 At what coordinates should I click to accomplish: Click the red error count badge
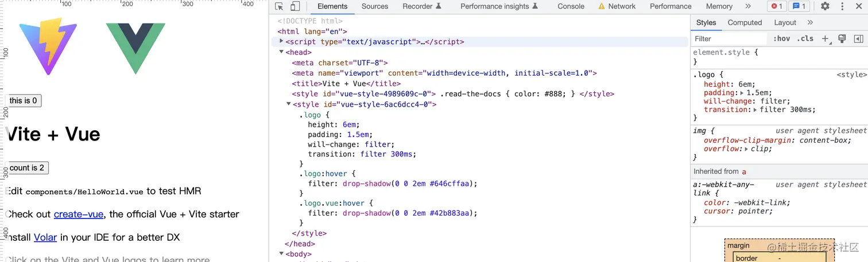click(x=776, y=6)
